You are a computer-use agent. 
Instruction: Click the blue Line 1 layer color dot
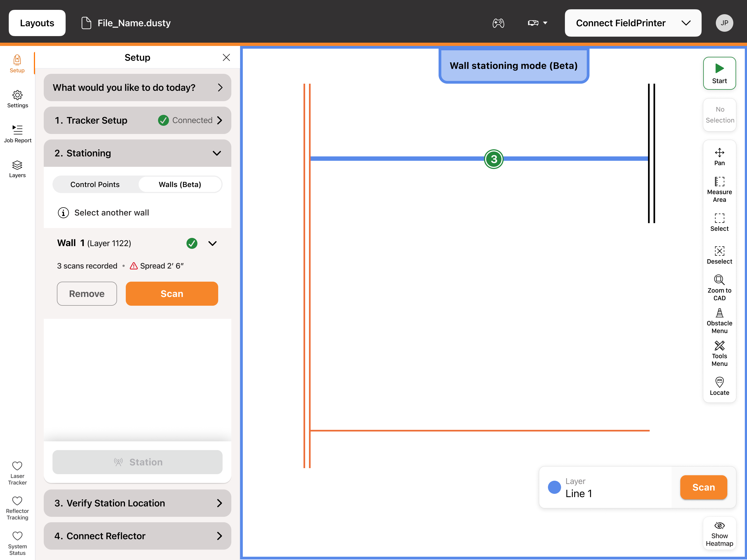(x=554, y=487)
